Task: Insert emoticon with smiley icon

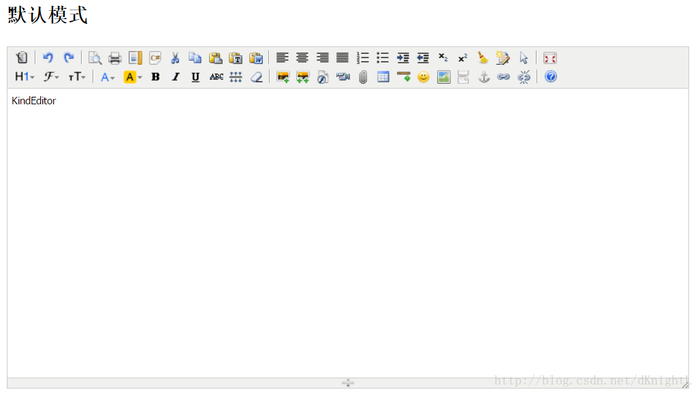Action: click(423, 77)
